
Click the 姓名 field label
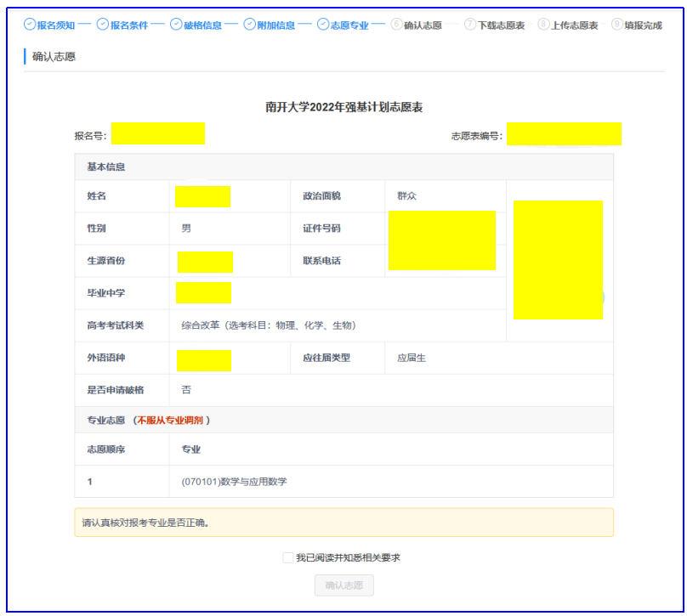[x=96, y=195]
